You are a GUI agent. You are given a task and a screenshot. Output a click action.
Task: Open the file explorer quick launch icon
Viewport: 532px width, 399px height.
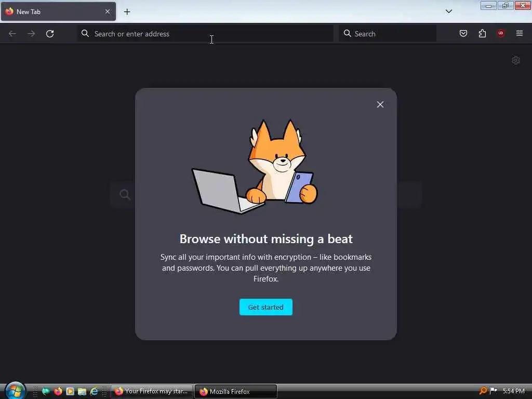click(x=82, y=392)
